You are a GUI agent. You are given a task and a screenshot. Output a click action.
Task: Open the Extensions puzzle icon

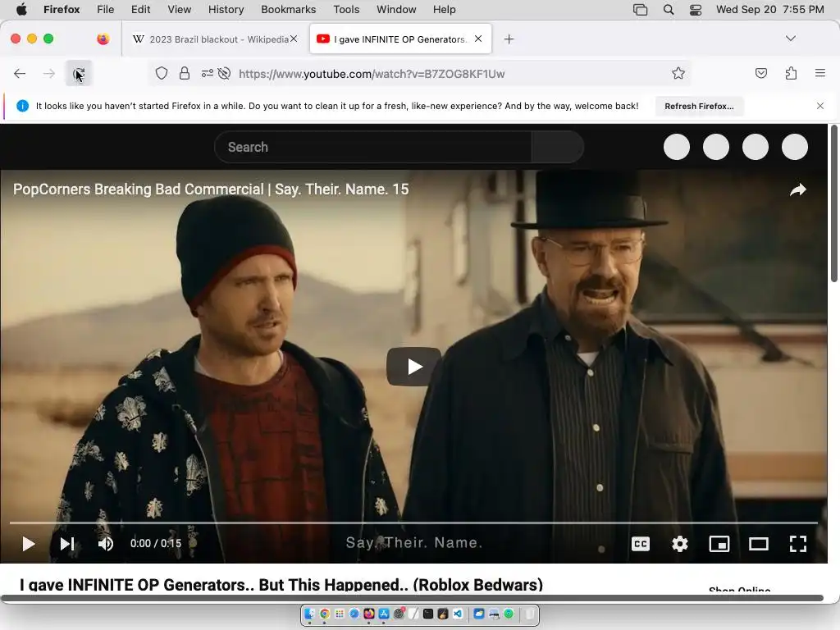tap(791, 73)
